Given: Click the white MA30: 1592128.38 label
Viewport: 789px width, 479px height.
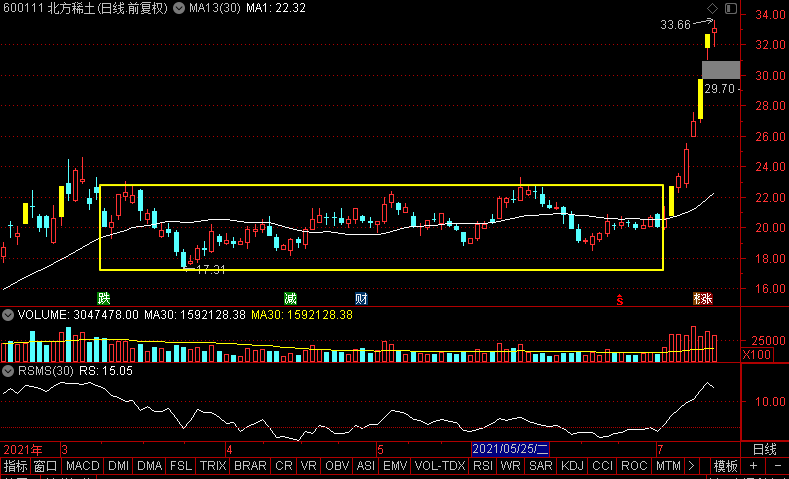Looking at the screenshot, I should 195,315.
